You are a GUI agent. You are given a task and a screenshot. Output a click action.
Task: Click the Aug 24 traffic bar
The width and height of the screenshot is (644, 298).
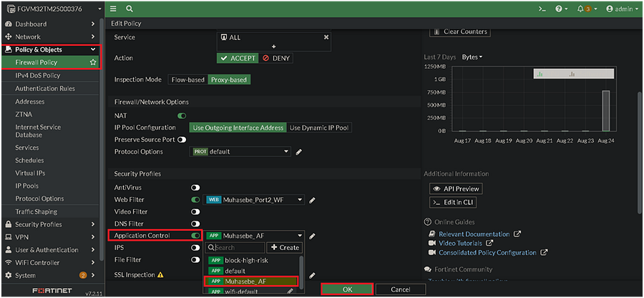(606, 110)
